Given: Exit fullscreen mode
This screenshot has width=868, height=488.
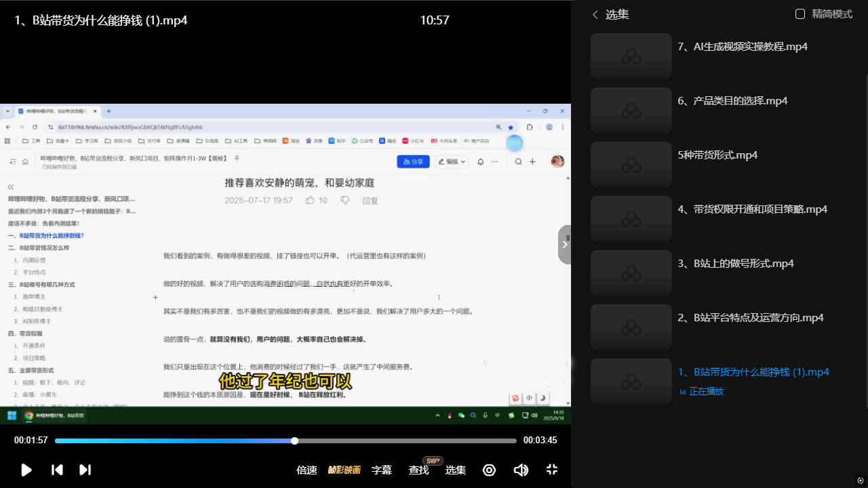Looking at the screenshot, I should pyautogui.click(x=552, y=470).
